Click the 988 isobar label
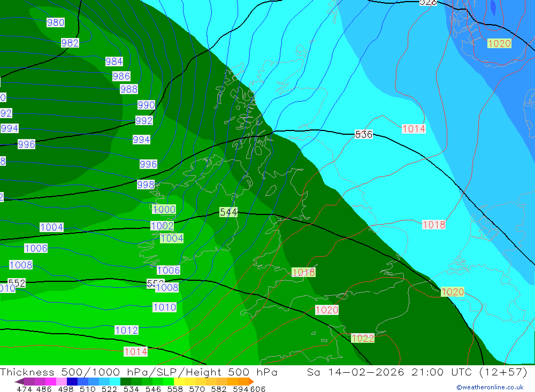535x392 pixels. pos(129,89)
